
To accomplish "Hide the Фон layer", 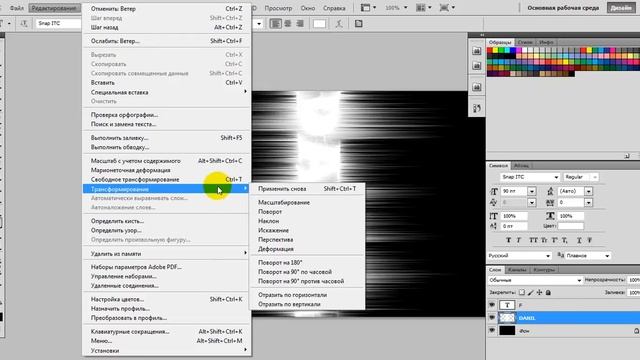I will 492,330.
